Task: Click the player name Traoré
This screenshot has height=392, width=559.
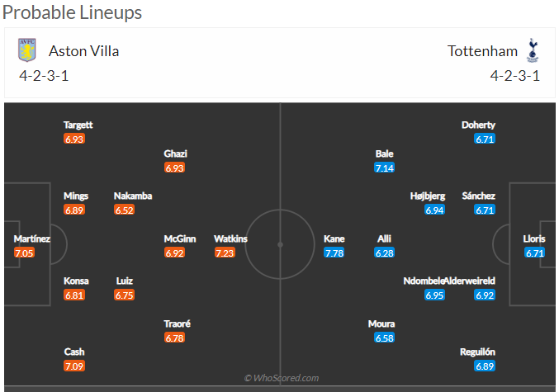Action: click(177, 324)
